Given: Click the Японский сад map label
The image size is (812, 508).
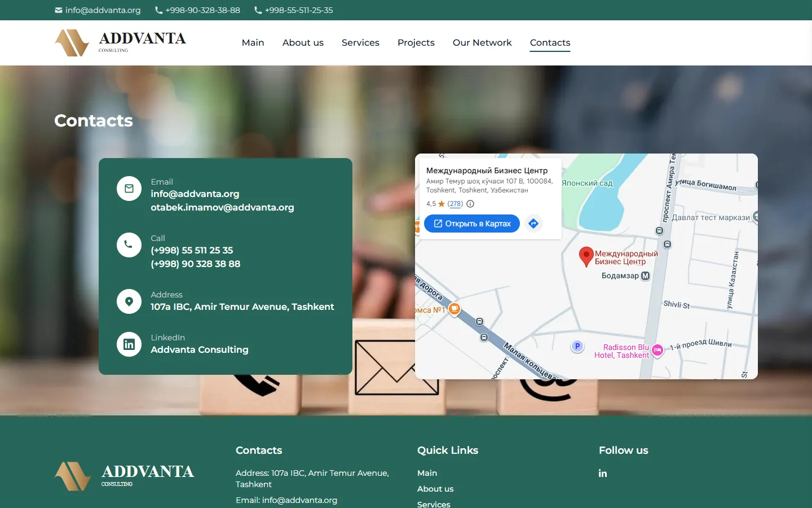Looking at the screenshot, I should [587, 183].
